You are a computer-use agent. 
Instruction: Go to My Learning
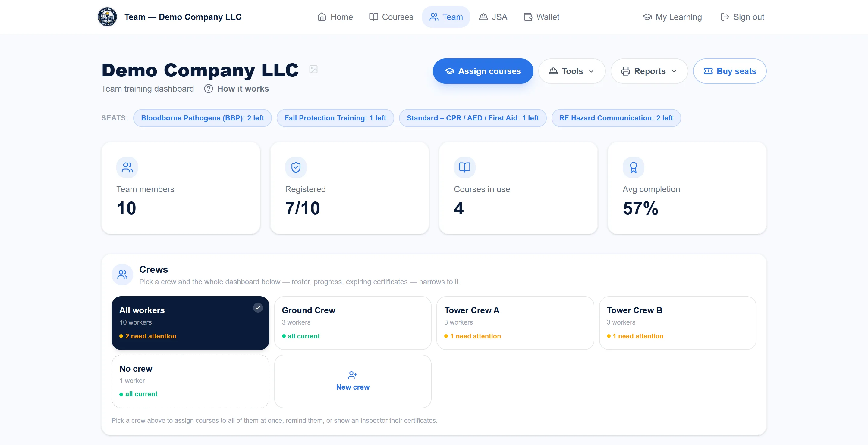coord(672,17)
